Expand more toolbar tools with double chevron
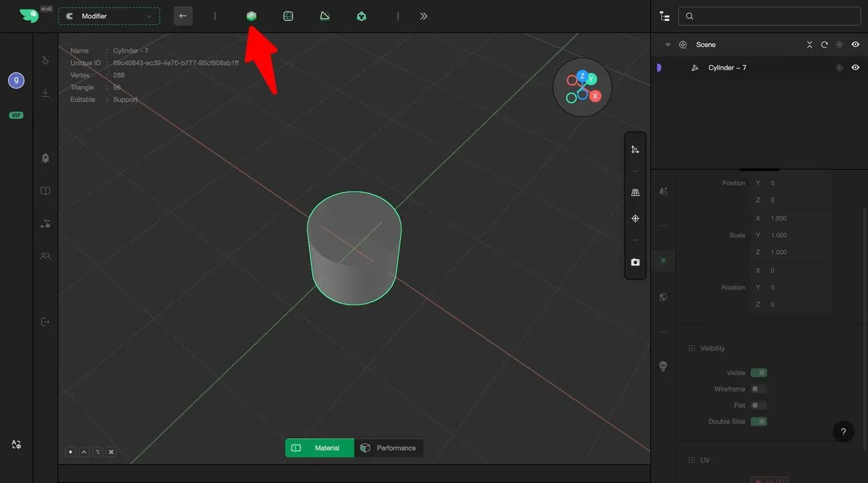 click(x=423, y=16)
